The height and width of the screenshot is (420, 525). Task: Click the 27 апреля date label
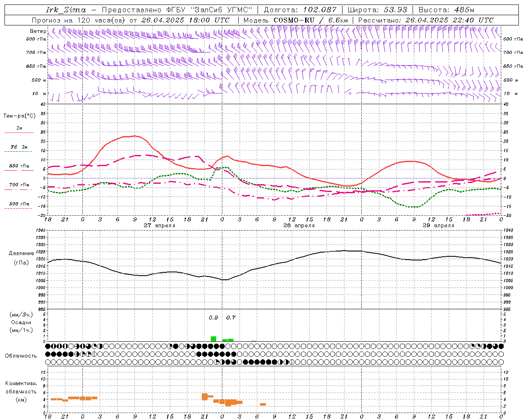(160, 226)
